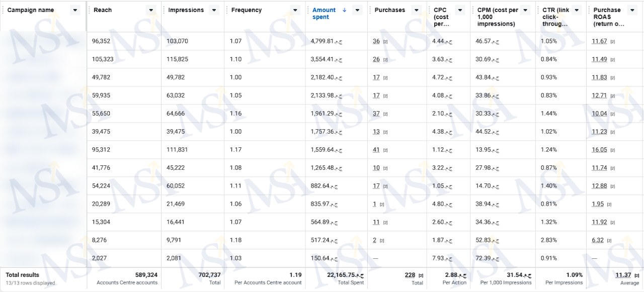This screenshot has width=644, height=292.
Task: Open the Amount spent column dropdown
Action: click(357, 10)
